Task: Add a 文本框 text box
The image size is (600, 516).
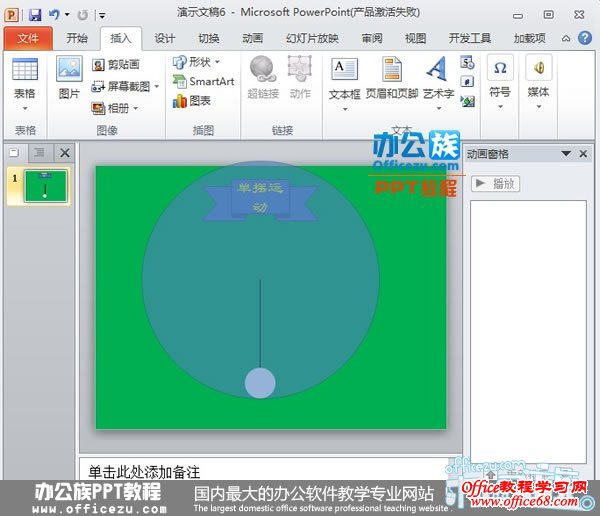Action: [344, 78]
